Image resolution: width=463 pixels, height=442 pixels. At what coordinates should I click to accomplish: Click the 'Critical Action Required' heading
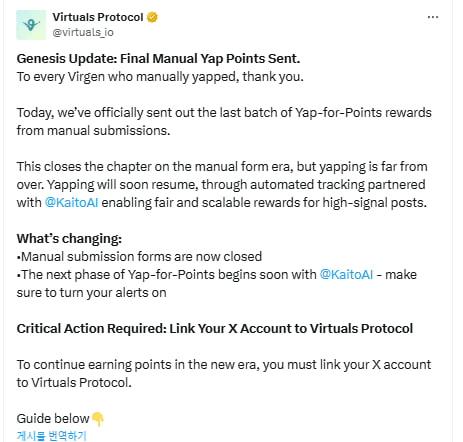[215, 329]
